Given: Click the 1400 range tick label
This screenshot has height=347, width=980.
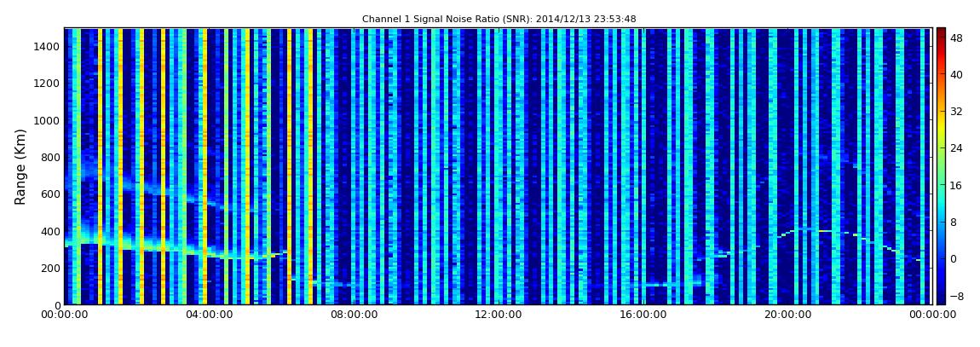Looking at the screenshot, I should pyautogui.click(x=47, y=46).
